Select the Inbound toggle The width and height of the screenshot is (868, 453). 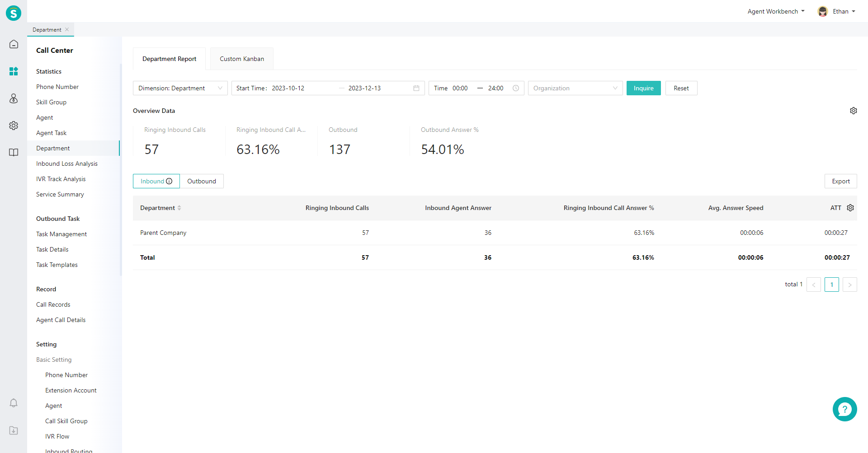click(156, 181)
